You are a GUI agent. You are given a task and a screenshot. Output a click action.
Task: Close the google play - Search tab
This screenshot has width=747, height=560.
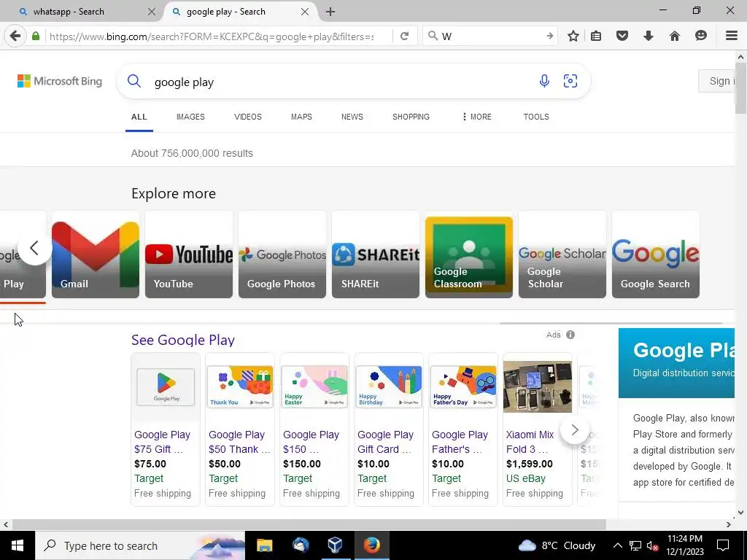[x=305, y=12]
